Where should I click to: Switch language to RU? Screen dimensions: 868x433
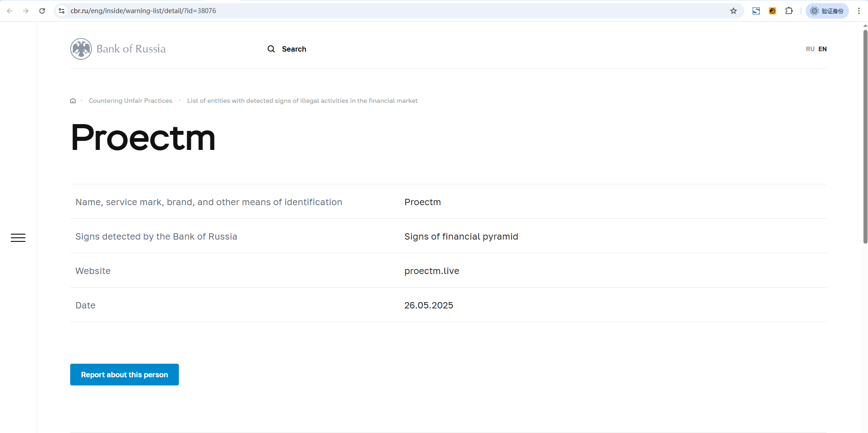(x=810, y=49)
